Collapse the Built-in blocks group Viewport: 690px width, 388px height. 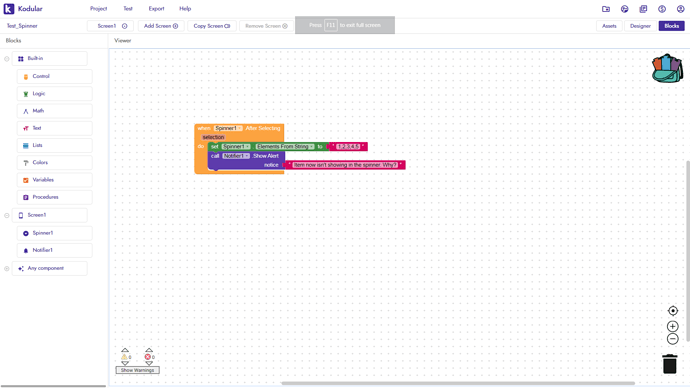[x=7, y=59]
